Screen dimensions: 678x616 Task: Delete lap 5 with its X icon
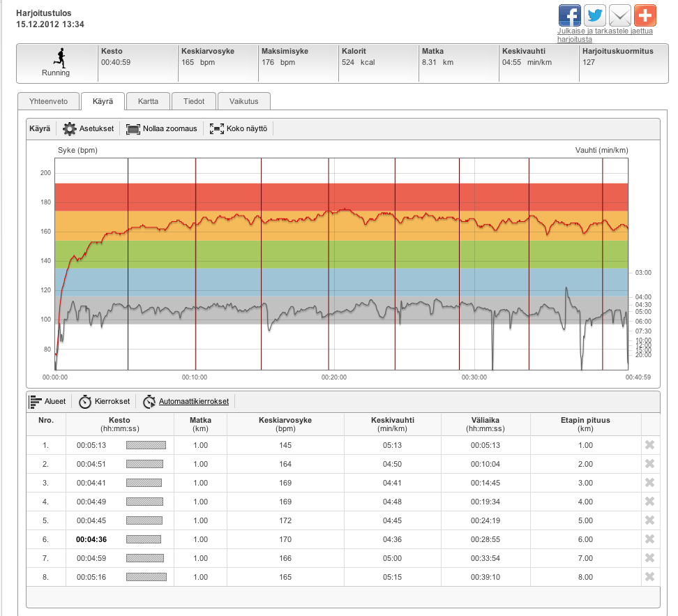tap(649, 520)
